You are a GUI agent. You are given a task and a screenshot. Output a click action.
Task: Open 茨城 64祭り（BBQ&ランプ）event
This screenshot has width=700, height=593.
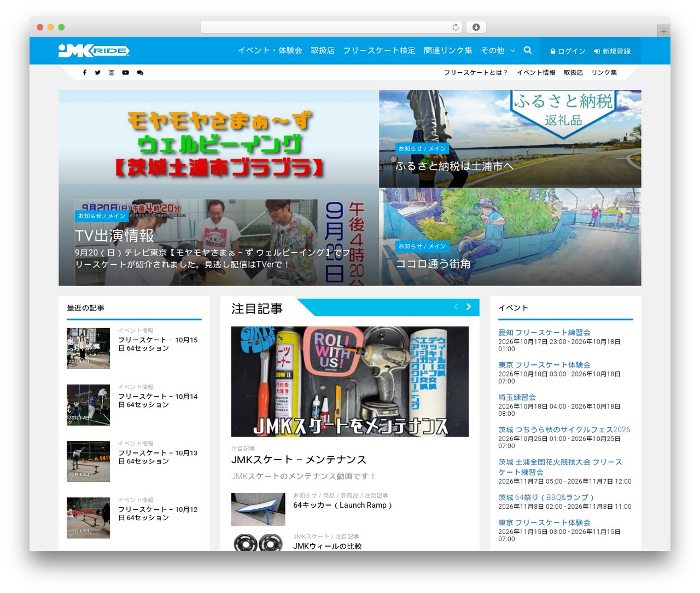click(x=546, y=497)
